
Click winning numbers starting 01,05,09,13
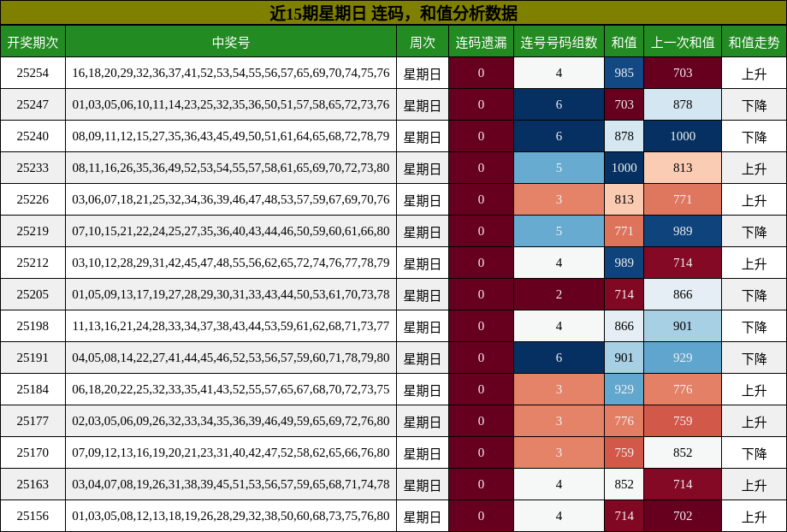(x=231, y=294)
